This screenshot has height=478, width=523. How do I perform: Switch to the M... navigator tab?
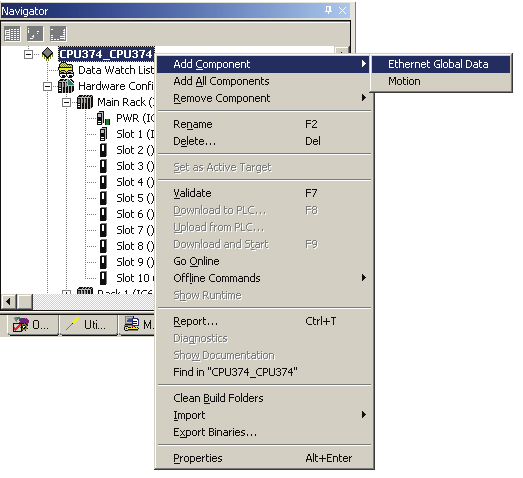(137, 325)
